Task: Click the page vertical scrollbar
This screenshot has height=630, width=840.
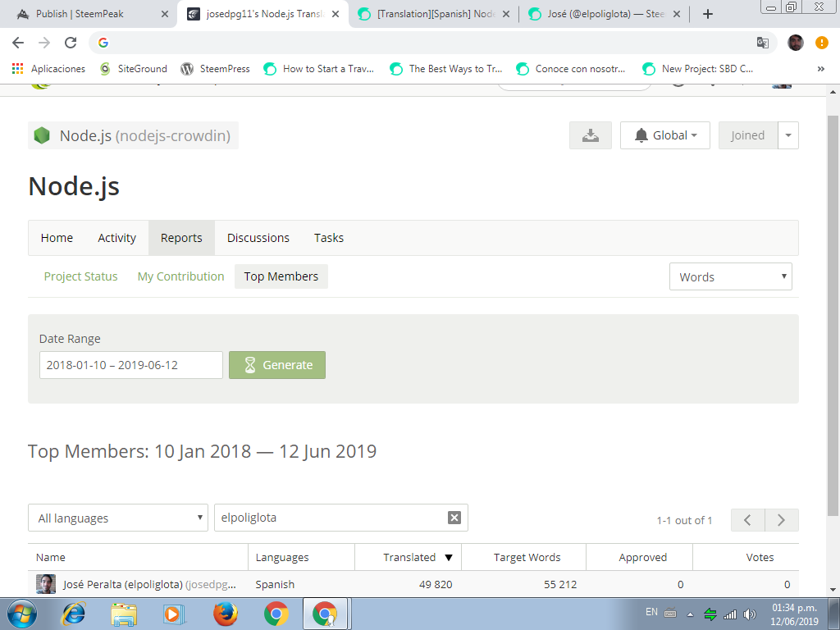Action: pyautogui.click(x=833, y=316)
